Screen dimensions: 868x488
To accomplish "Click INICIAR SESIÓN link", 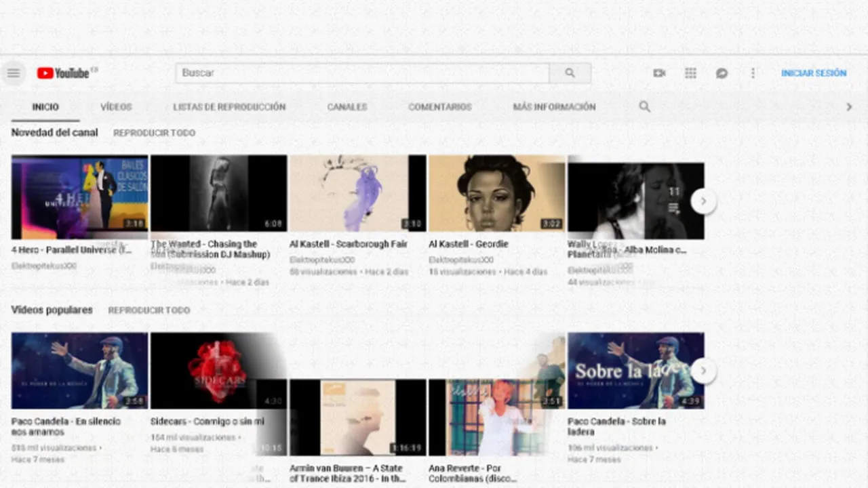I will click(x=814, y=73).
